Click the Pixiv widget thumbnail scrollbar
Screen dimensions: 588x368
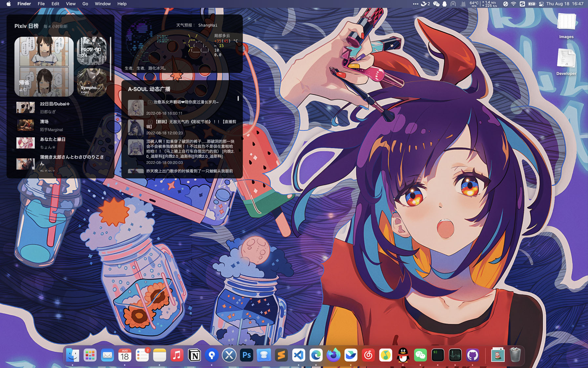click(111, 58)
